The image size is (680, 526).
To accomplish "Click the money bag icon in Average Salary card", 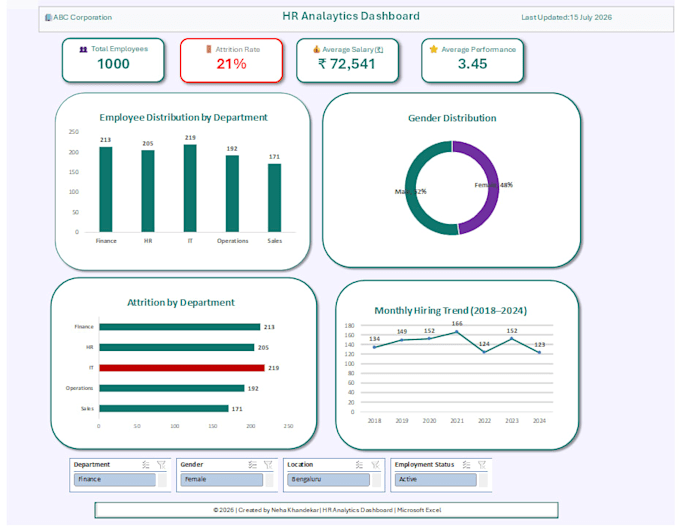I will 317,49.
